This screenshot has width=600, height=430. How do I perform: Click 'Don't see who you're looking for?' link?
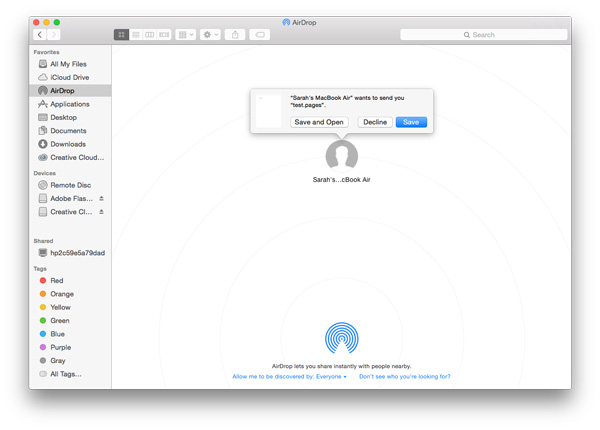point(404,376)
